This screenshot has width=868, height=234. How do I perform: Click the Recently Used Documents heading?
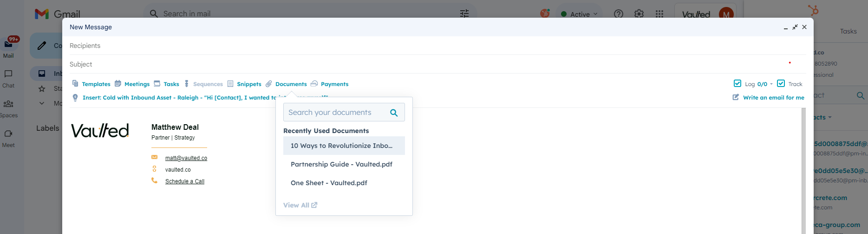click(326, 131)
